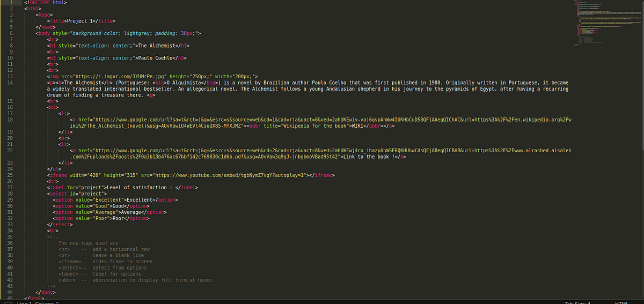Click the <!DOCTYPE html> declaration

(46, 3)
